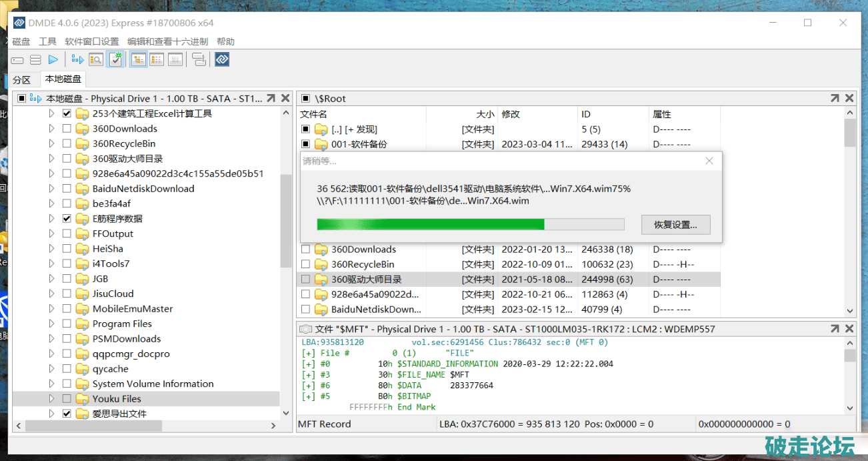868x461 pixels.
Task: Switch to the tree view layout icon
Action: pos(139,60)
